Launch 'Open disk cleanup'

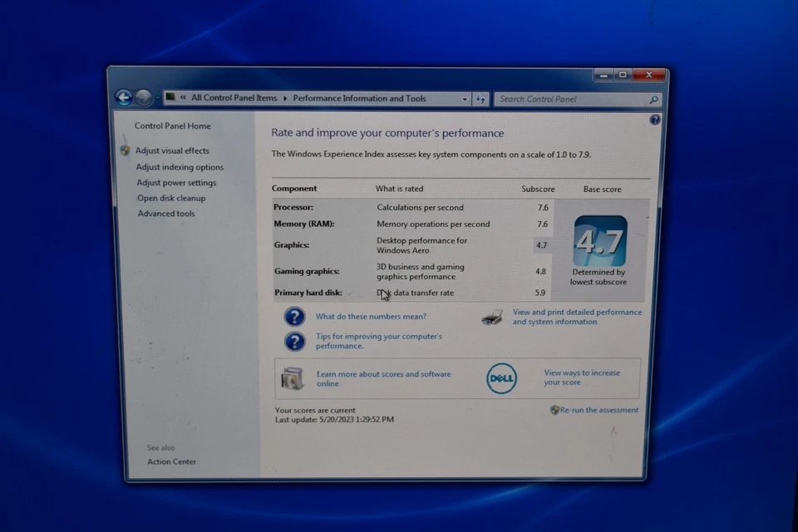pos(171,198)
